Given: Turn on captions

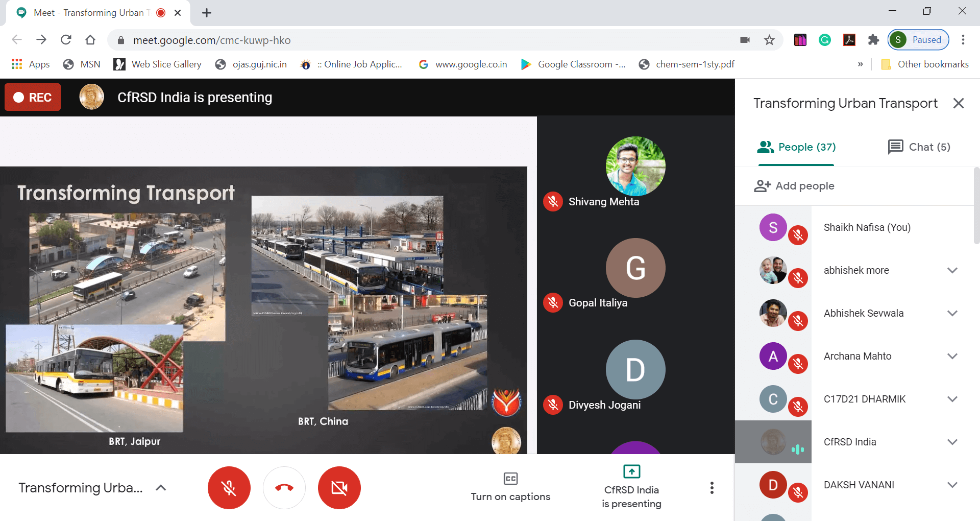Looking at the screenshot, I should click(510, 487).
